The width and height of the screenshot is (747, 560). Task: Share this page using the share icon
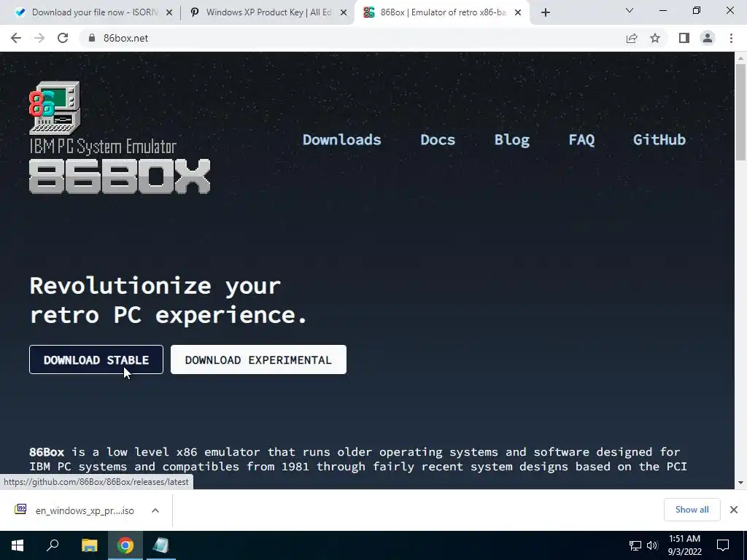pyautogui.click(x=632, y=38)
